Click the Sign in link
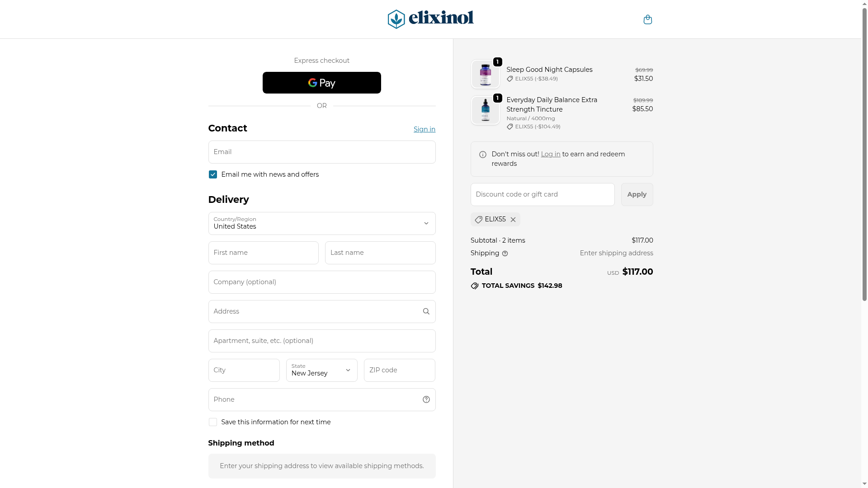 pyautogui.click(x=424, y=129)
